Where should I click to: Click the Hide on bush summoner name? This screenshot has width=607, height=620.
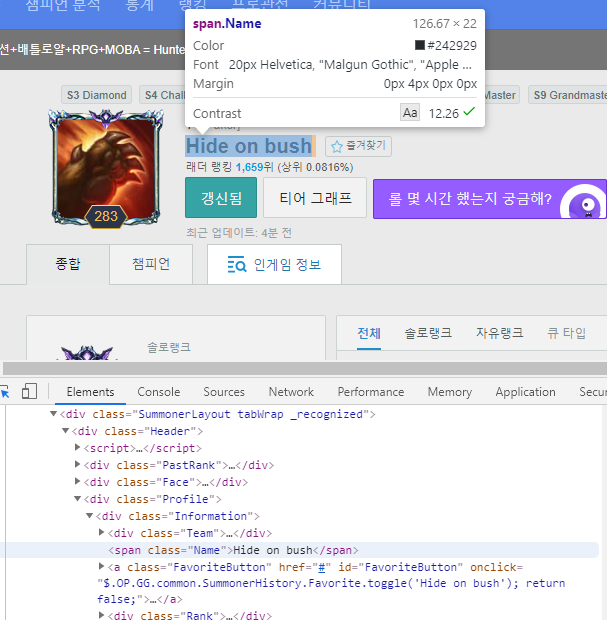[249, 146]
